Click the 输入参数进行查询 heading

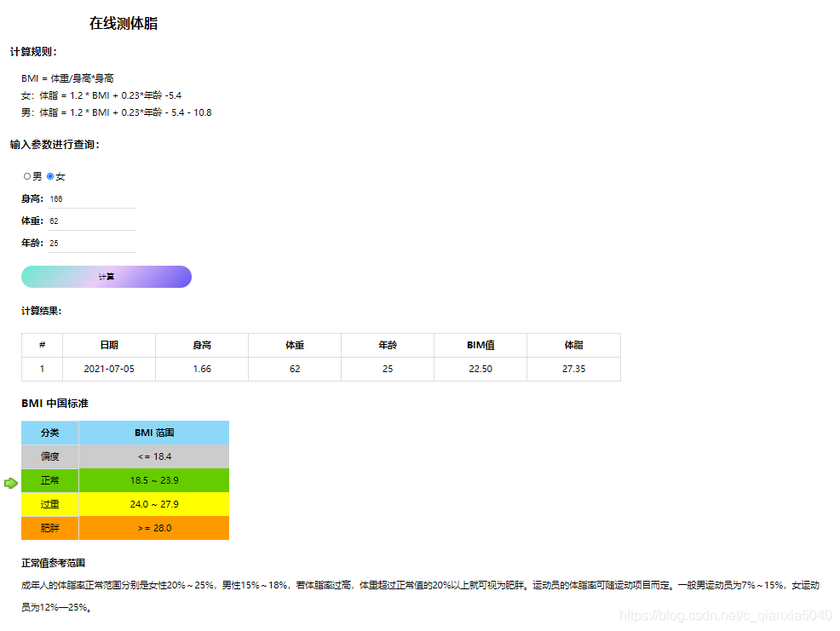click(x=55, y=144)
